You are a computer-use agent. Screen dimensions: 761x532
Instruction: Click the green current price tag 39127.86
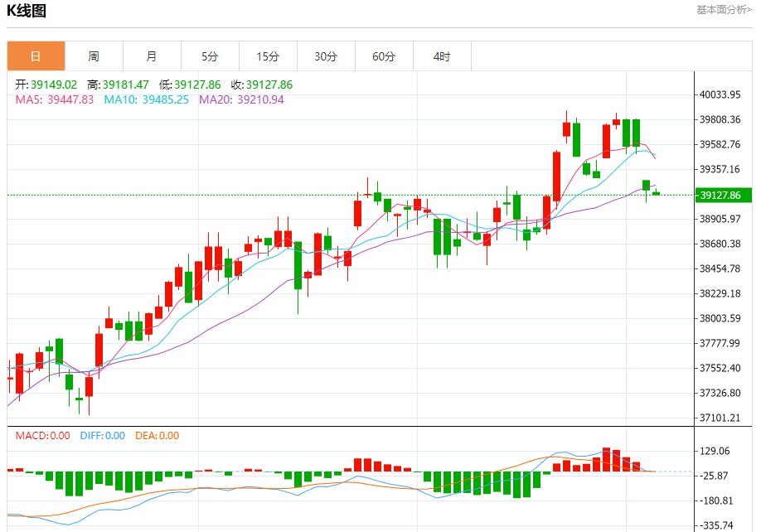tap(723, 195)
